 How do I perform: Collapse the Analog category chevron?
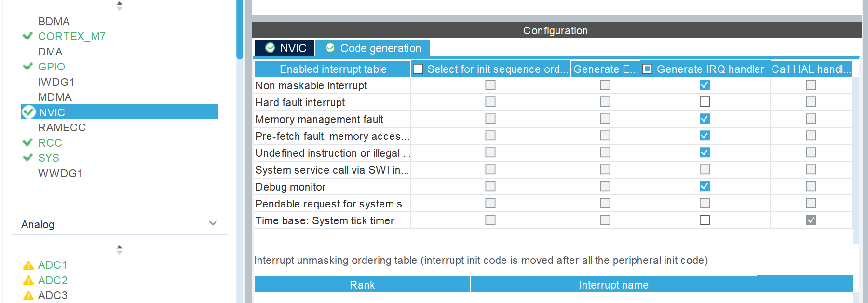point(213,223)
